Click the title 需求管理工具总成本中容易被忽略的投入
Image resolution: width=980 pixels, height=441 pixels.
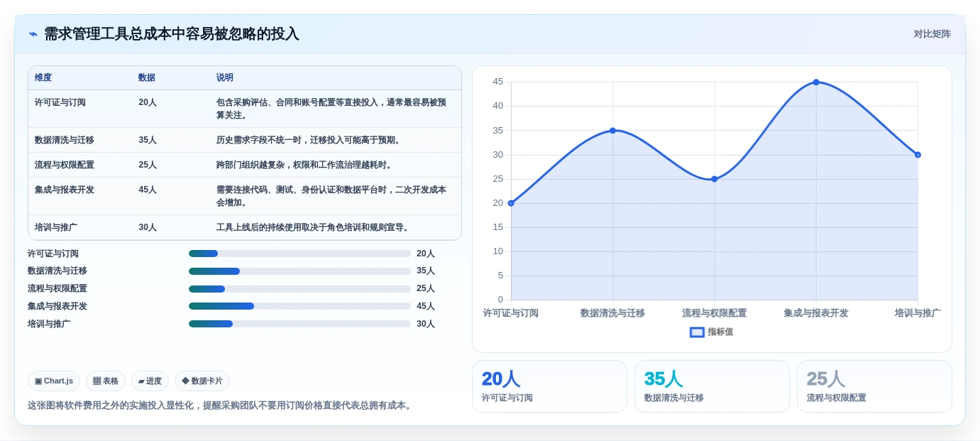coord(172,33)
